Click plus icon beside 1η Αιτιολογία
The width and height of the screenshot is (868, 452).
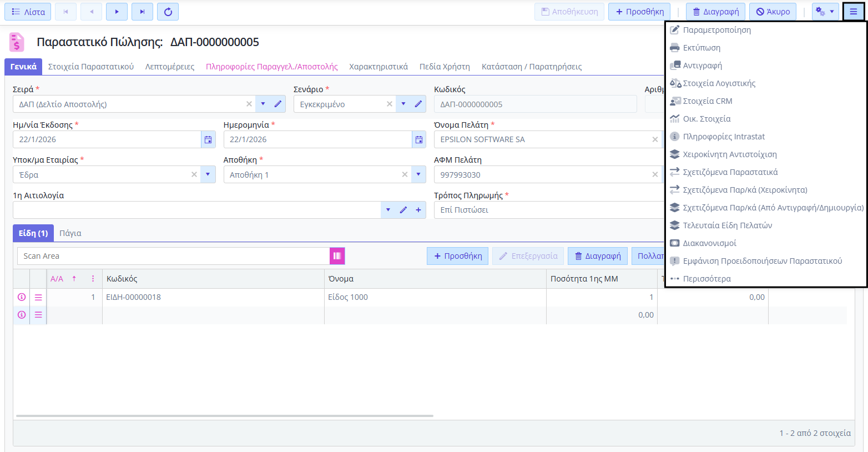(x=418, y=210)
